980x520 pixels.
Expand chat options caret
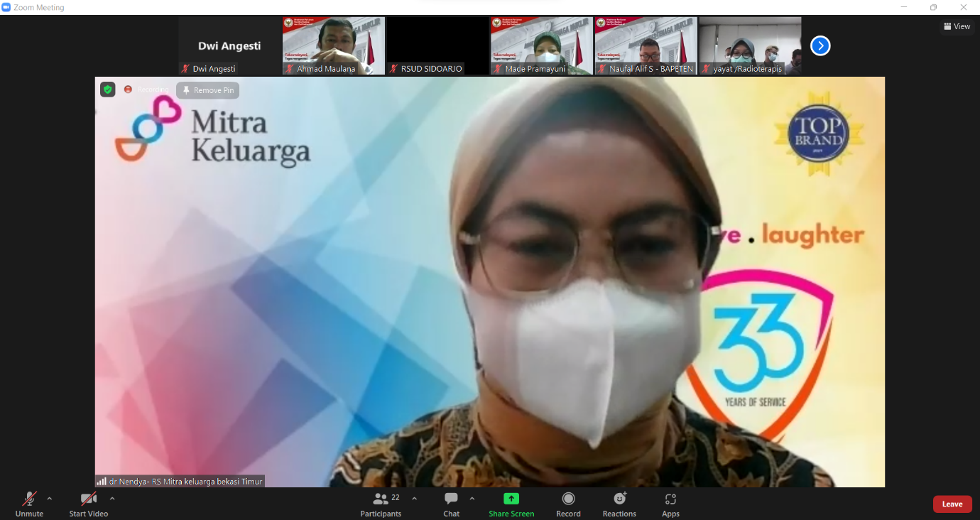pos(472,499)
